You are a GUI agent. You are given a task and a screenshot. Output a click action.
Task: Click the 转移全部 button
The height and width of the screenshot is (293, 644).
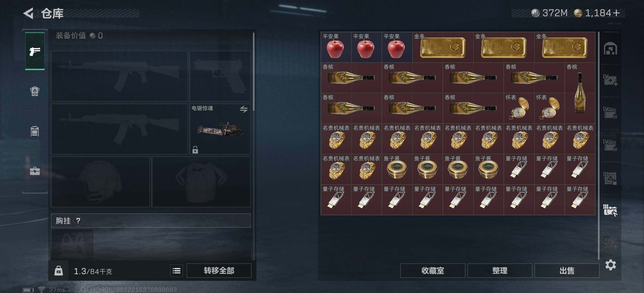click(x=219, y=270)
